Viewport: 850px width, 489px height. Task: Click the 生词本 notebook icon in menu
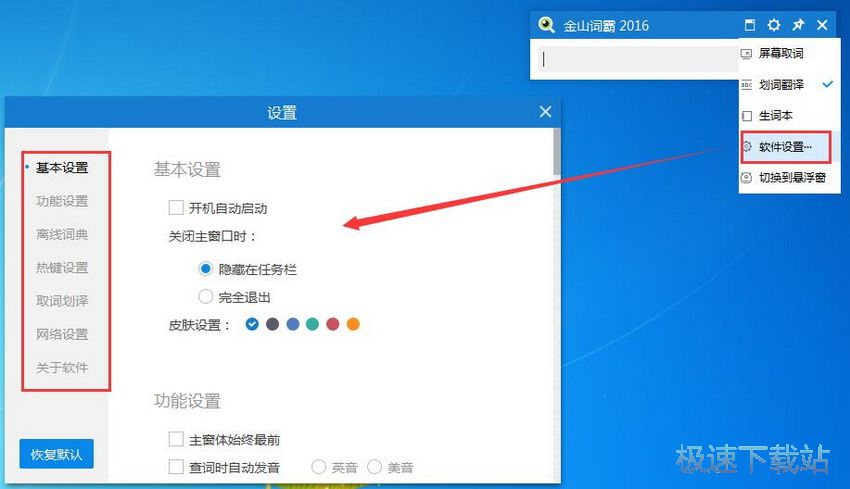(747, 115)
